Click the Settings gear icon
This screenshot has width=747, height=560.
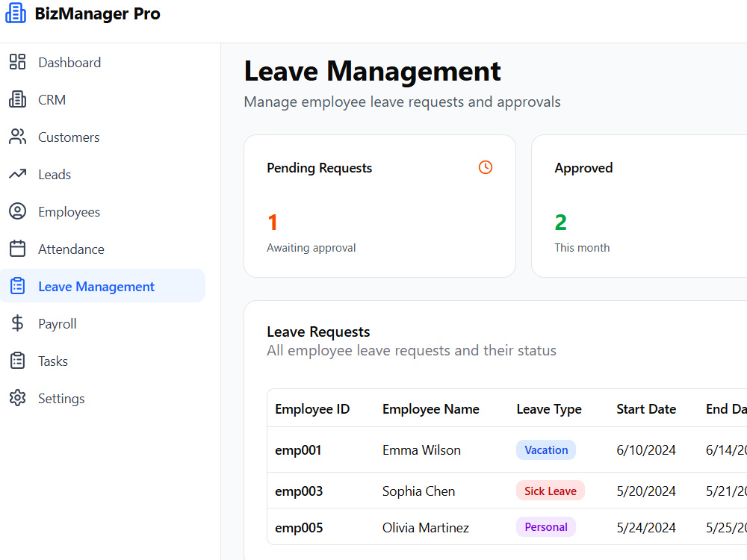tap(18, 398)
